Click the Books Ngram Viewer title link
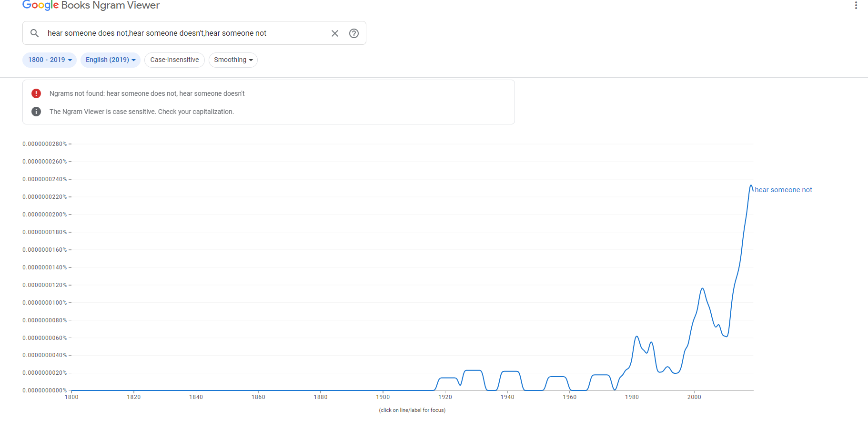The width and height of the screenshot is (868, 421). pyautogui.click(x=111, y=5)
